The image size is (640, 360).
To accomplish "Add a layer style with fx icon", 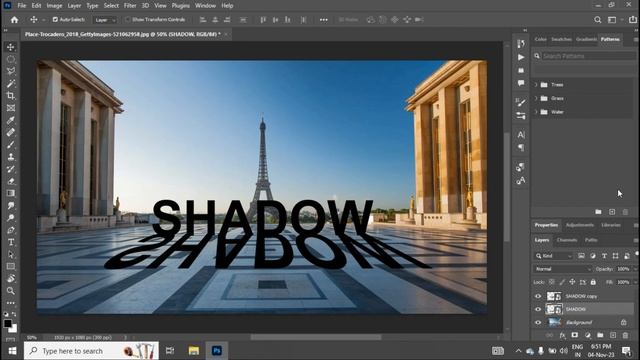I will tap(562, 336).
